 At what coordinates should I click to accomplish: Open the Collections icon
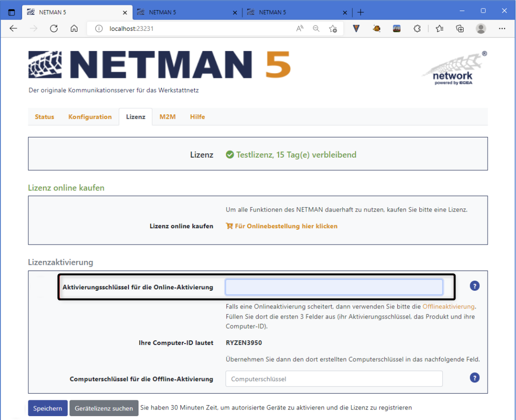[x=460, y=29]
